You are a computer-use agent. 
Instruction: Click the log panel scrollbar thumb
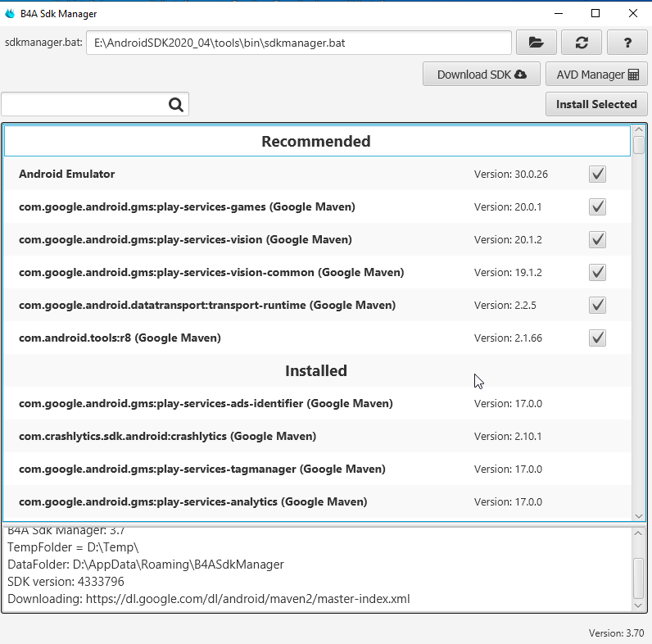638,578
